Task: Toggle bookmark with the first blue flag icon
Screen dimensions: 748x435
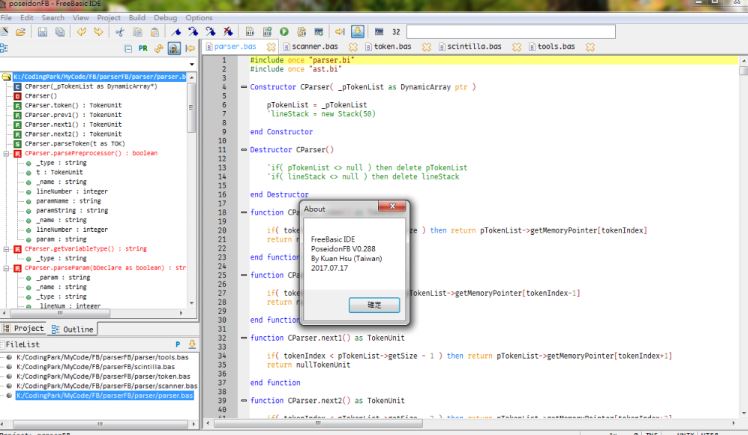Action: click(177, 32)
